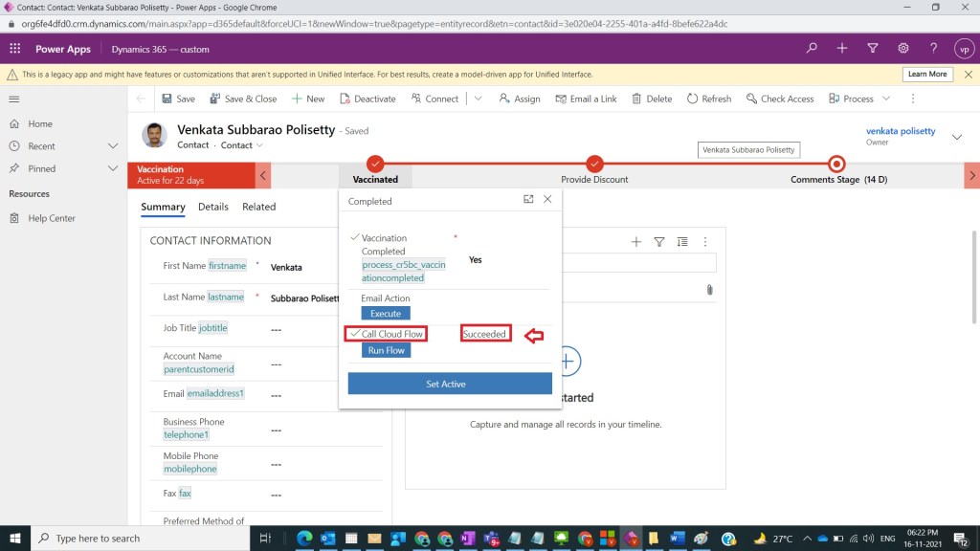The image size is (980, 551).
Task: Click the help question mark icon
Action: [x=934, y=49]
